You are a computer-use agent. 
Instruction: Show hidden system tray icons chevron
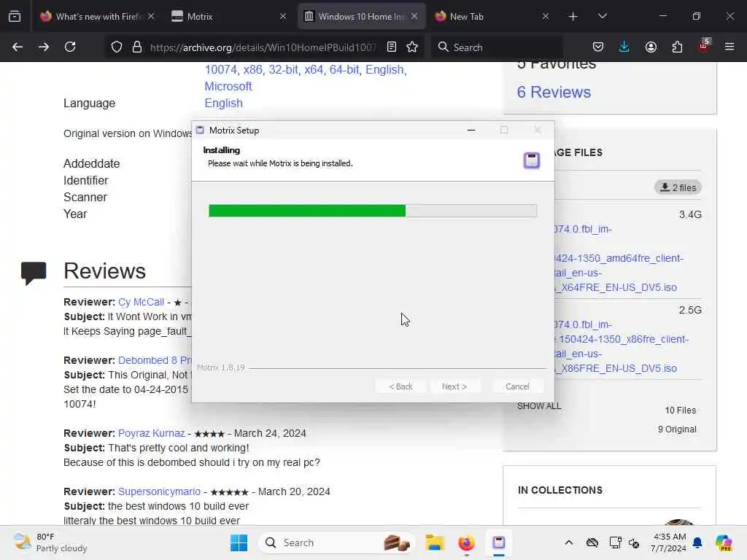[569, 542]
